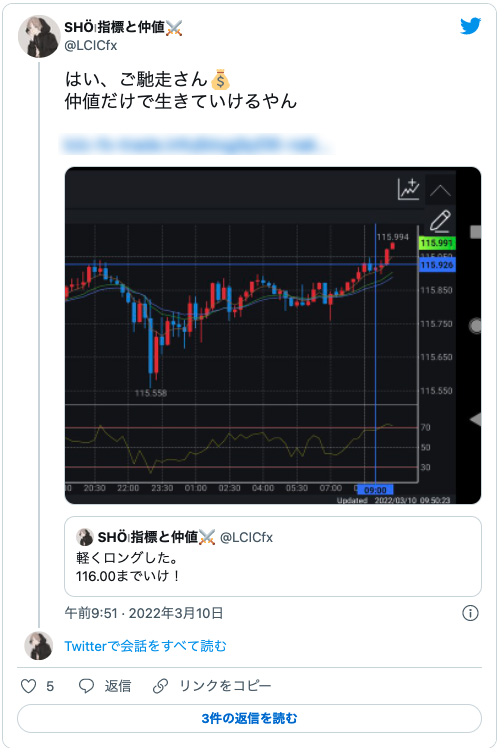Screen dimensions: 504x753
Task: Click the copy link chain icon
Action: pos(160,686)
